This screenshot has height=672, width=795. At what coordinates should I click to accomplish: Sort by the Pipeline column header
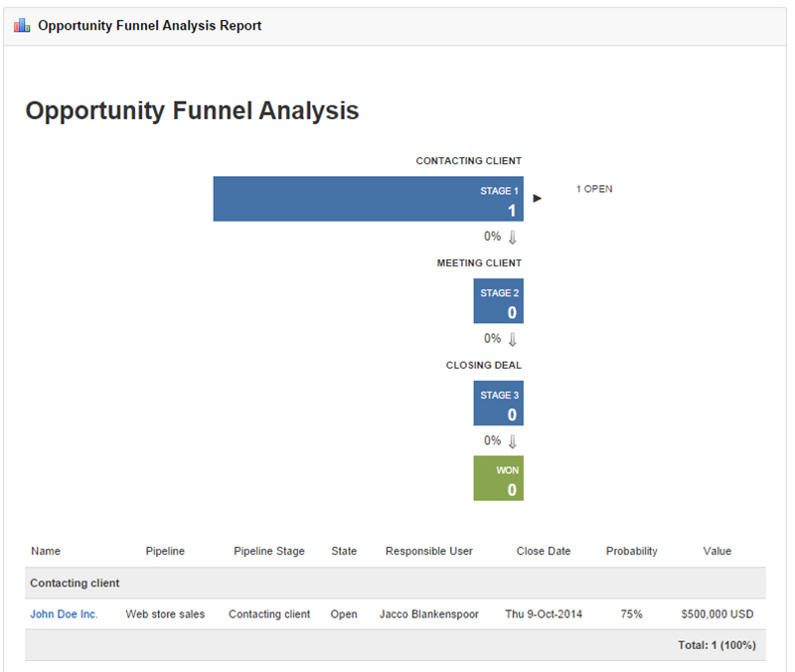(x=165, y=551)
